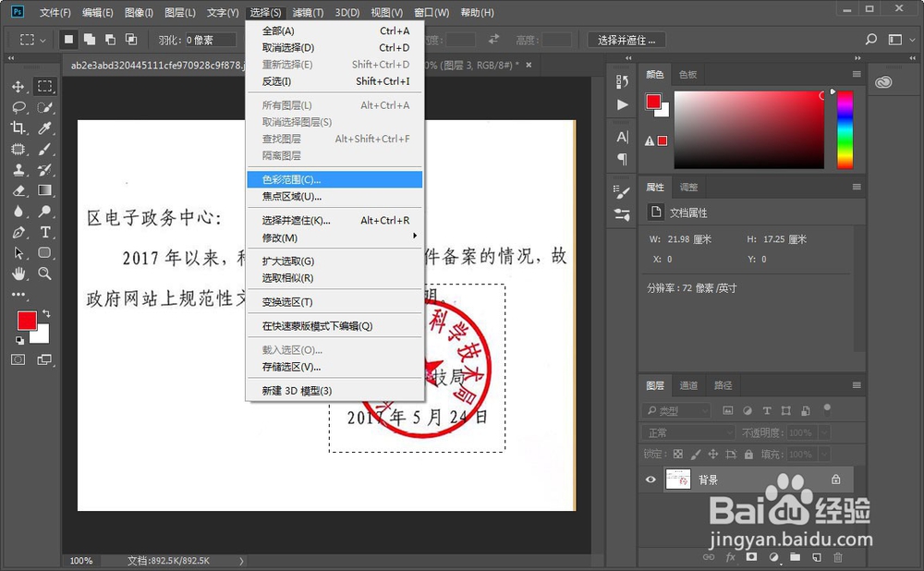Switch to the 通道 channels tab
Image resolution: width=924 pixels, height=571 pixels.
[688, 385]
